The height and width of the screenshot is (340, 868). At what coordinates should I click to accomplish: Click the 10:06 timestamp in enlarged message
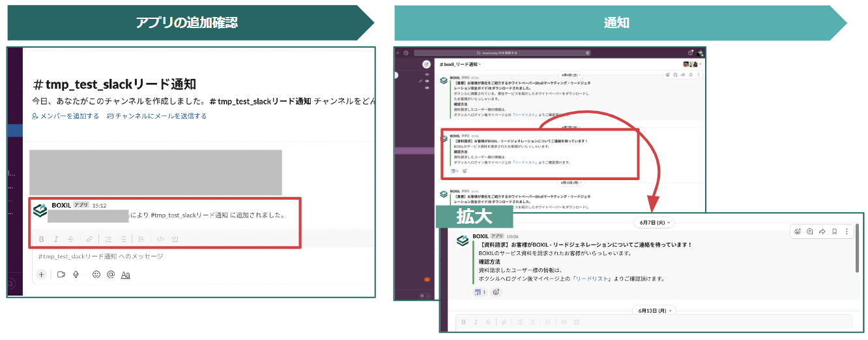[x=512, y=236]
